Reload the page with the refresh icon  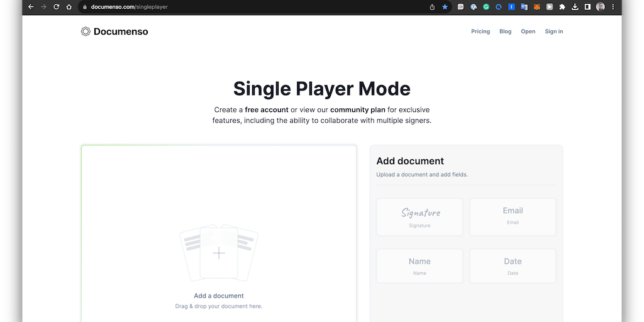click(56, 7)
